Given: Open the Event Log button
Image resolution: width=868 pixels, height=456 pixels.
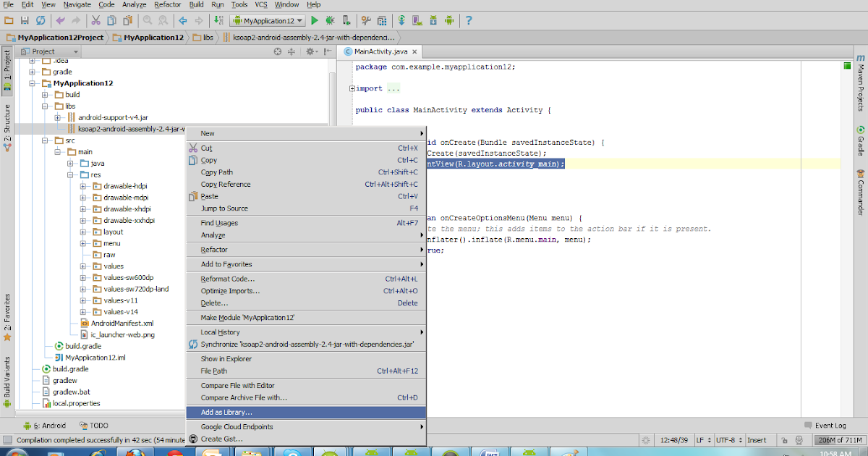Looking at the screenshot, I should pos(825,426).
